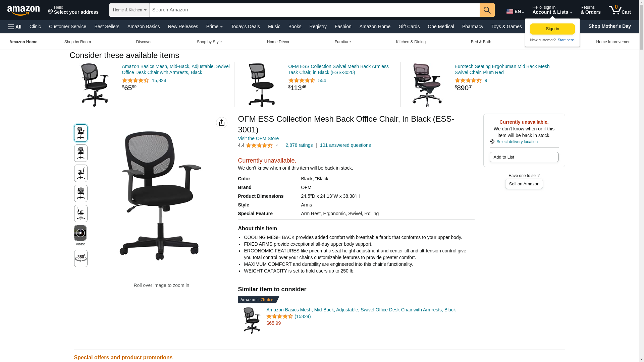Click the magnifying glass search button
Viewport: 644px width, 362px height.
pos(487,10)
